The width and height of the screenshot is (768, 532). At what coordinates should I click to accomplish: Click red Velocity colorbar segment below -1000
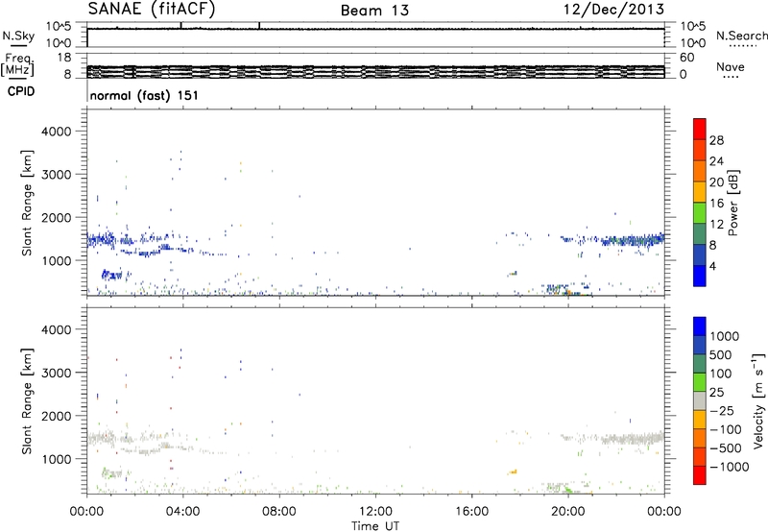click(700, 475)
